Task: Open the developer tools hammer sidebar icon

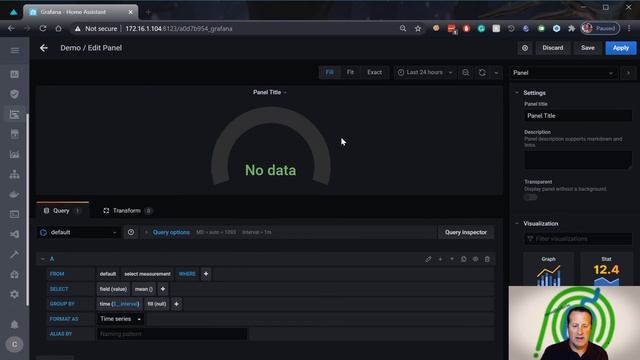Action: pyautogui.click(x=15, y=254)
